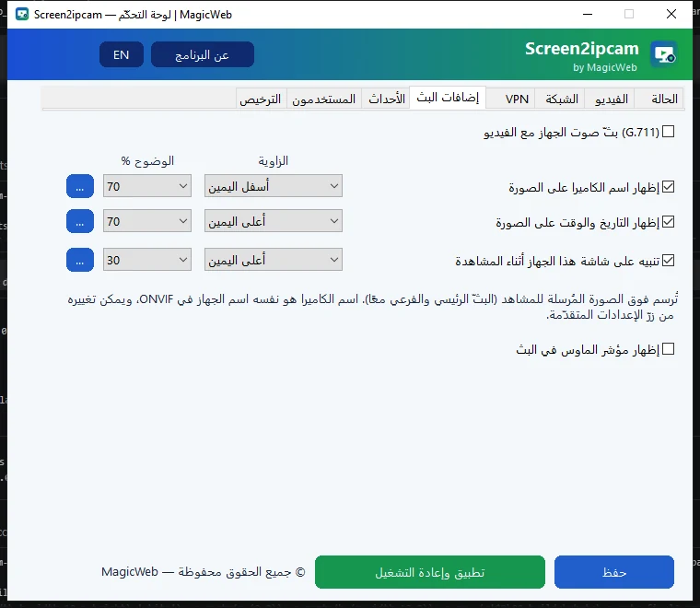Image resolution: width=700 pixels, height=608 pixels.
Task: Click the green تطبيق وإعادة التشغيل button
Action: [430, 572]
